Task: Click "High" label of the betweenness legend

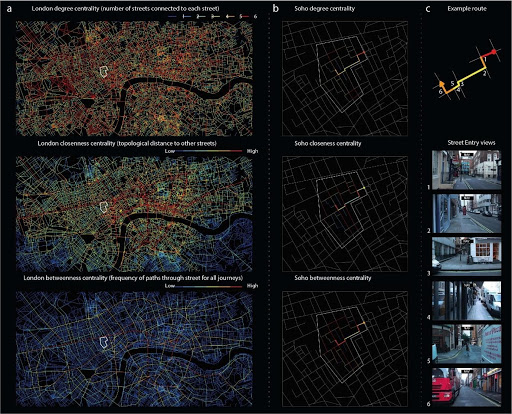Action: pos(252,286)
